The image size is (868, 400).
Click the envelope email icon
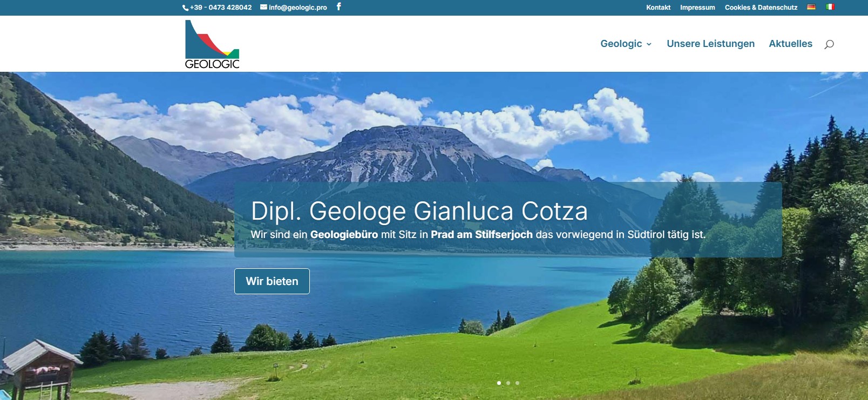[x=263, y=7]
